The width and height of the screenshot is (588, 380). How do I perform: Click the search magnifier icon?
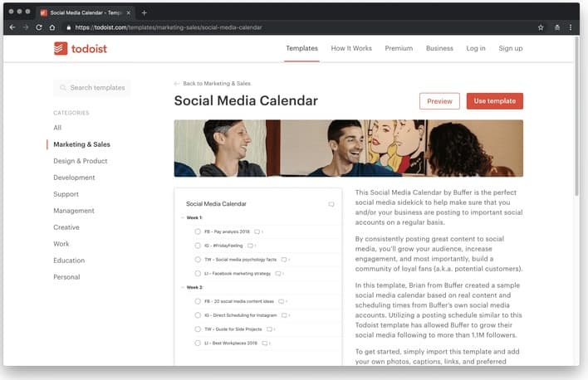pyautogui.click(x=62, y=88)
